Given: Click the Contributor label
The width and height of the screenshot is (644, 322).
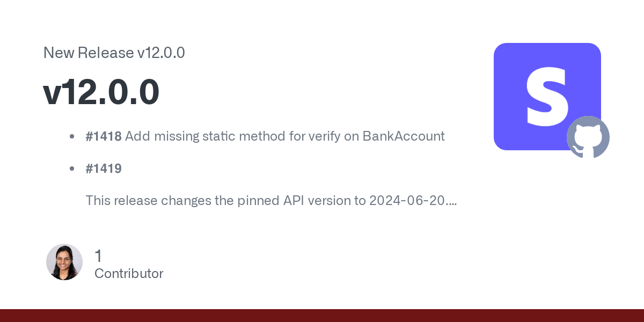Looking at the screenshot, I should click(129, 273).
